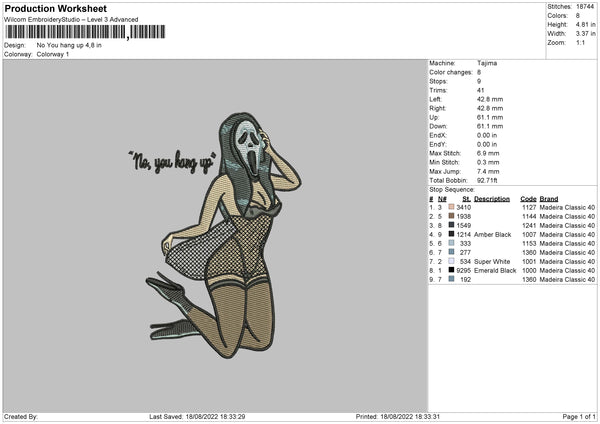Click thread code '1001'

529,262
